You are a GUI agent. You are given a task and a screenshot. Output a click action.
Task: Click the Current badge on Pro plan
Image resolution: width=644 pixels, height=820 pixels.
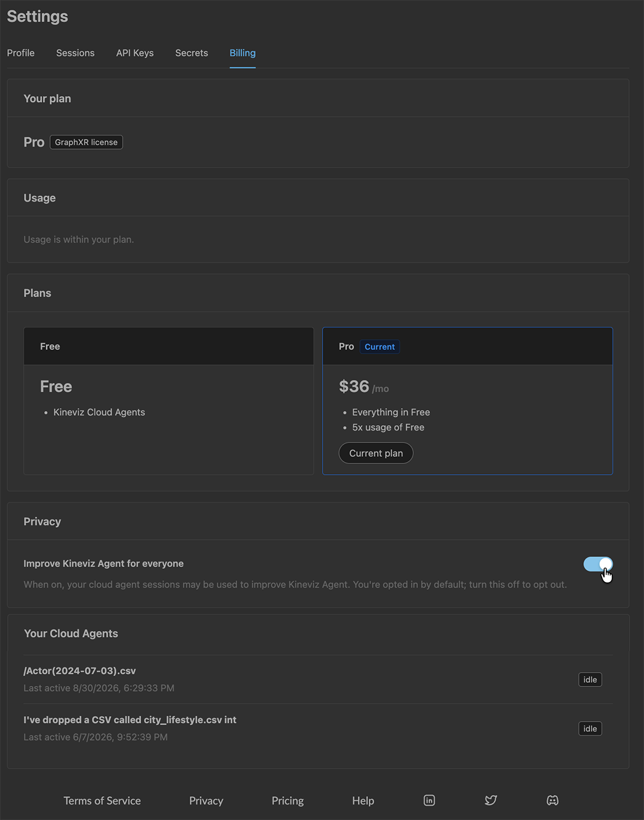tap(380, 347)
